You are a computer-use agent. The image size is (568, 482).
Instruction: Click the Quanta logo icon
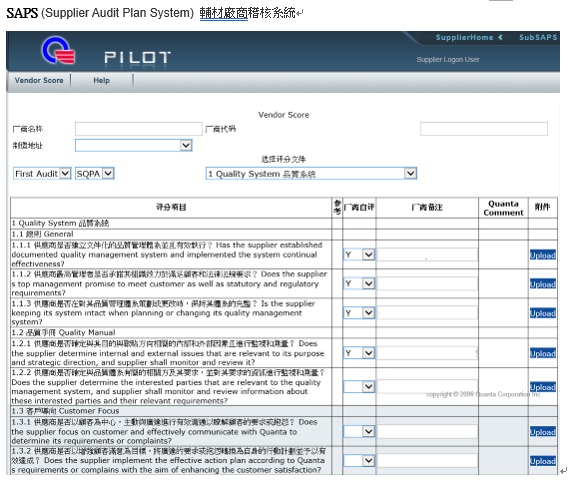tap(58, 50)
